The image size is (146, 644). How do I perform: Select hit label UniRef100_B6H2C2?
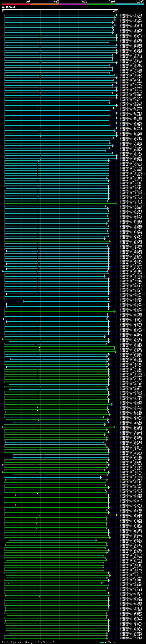[131, 545]
